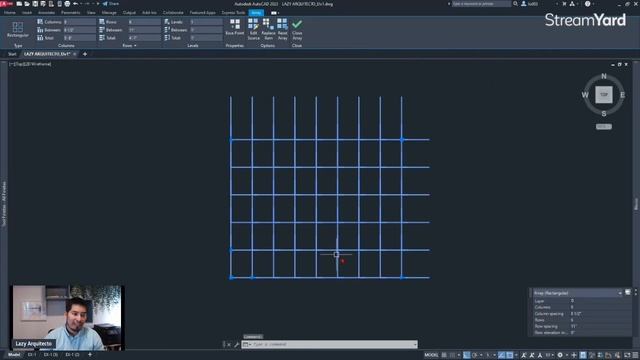Open the Home ribbon tab

[10, 13]
